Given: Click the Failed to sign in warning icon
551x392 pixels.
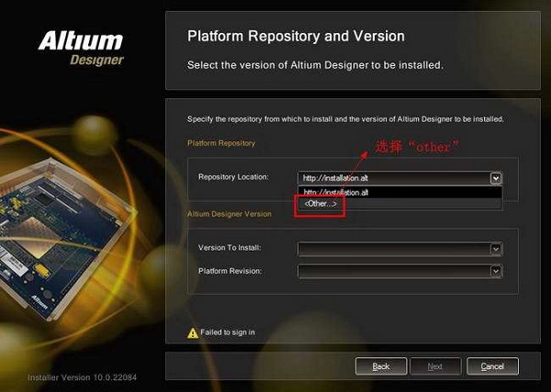Looking at the screenshot, I should click(193, 333).
